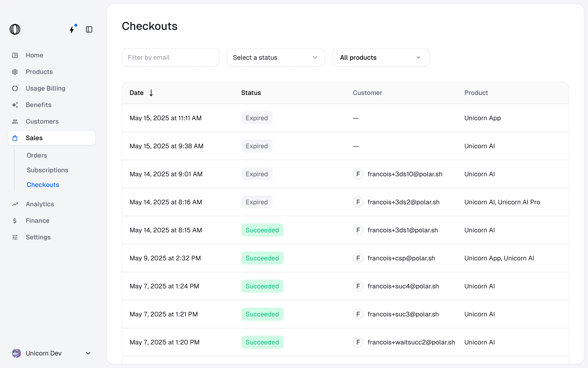Click the Usage Billing circle icon

coord(15,88)
